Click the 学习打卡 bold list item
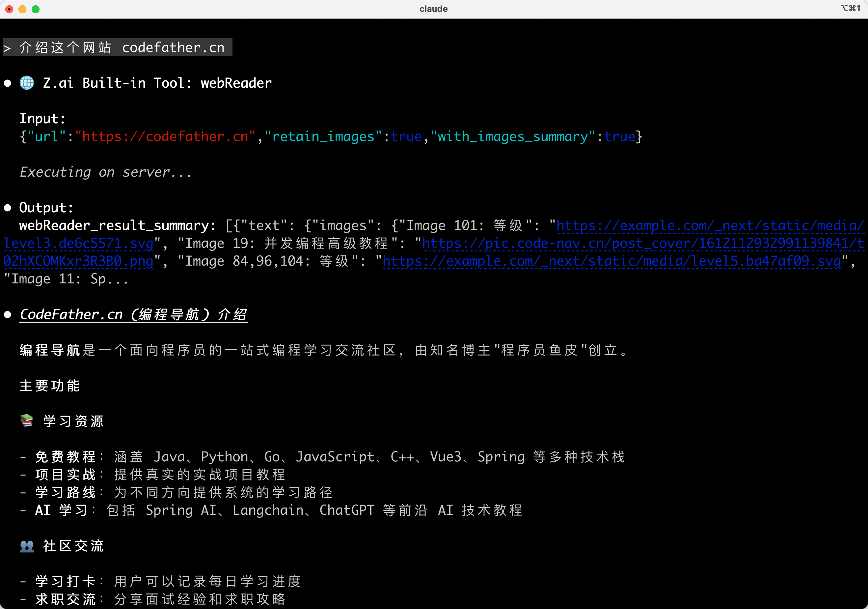 click(x=66, y=581)
